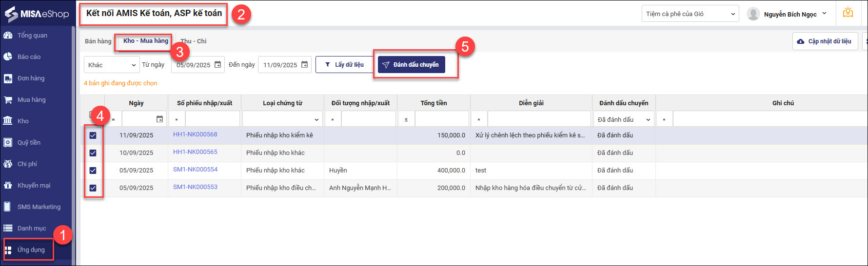The image size is (868, 266).
Task: Open the Ứng dụng apps icon
Action: pos(8,250)
